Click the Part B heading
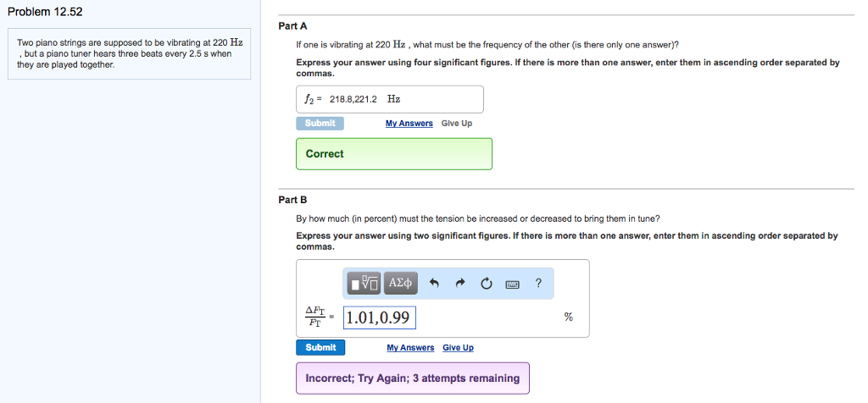Screen dimensions: 868x403 (290, 200)
